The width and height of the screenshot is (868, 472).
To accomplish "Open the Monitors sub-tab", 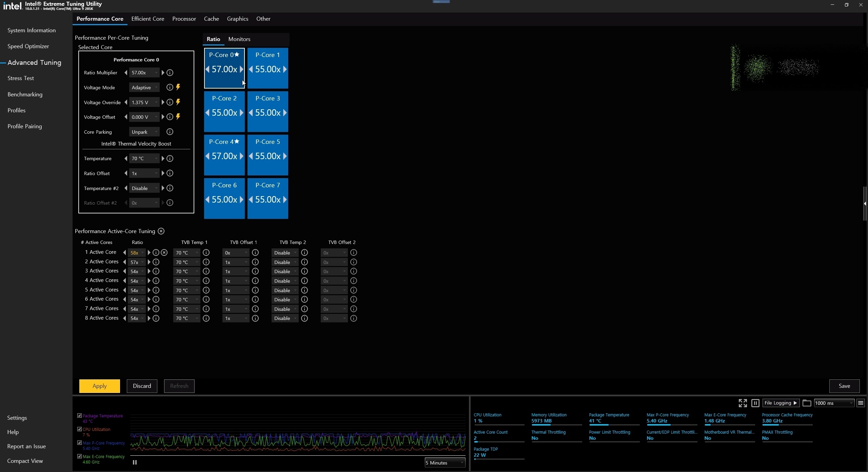I will point(239,39).
